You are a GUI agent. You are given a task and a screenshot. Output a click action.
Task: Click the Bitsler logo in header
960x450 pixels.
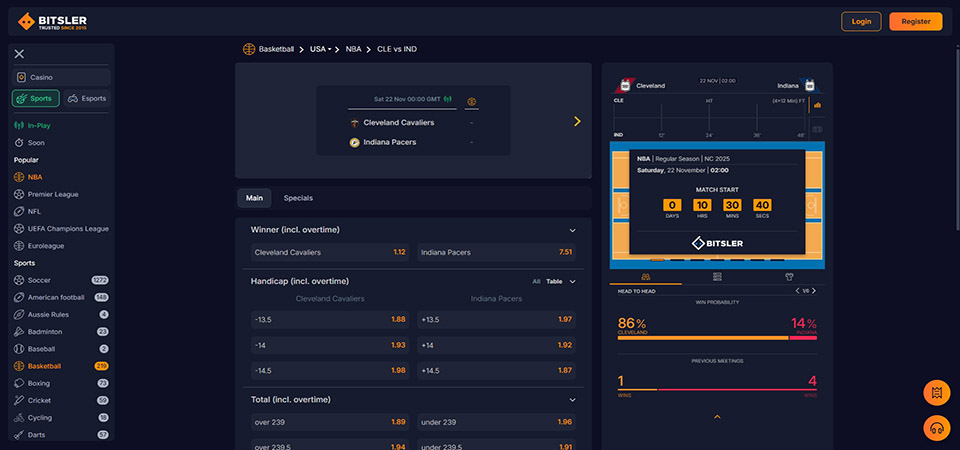[x=52, y=21]
